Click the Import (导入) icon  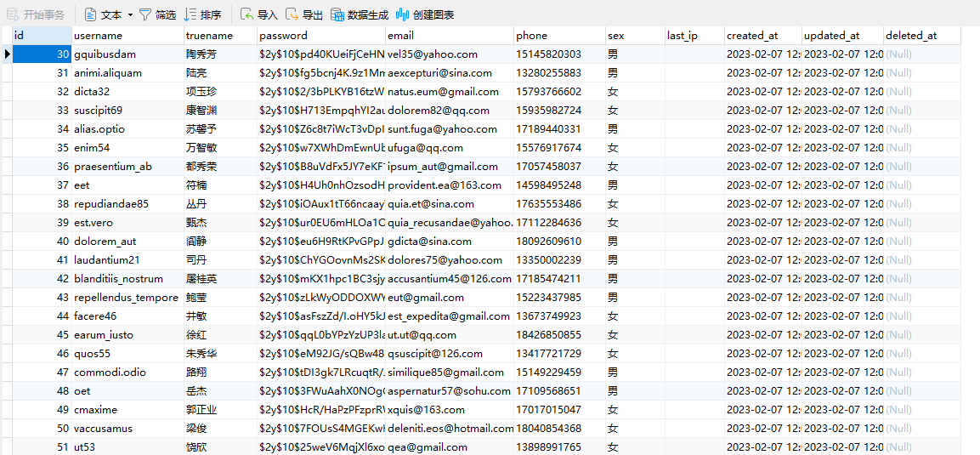click(247, 14)
